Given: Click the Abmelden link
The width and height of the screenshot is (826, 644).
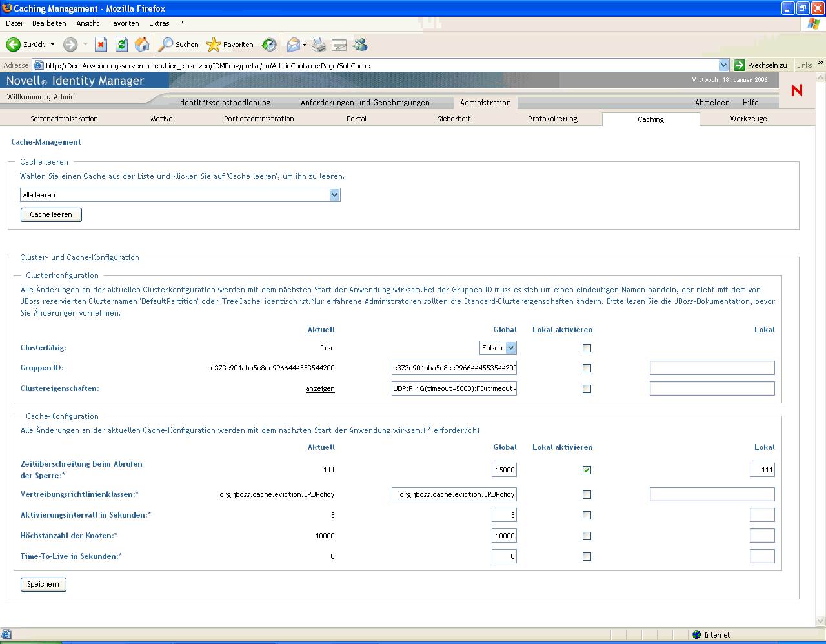Looking at the screenshot, I should [712, 103].
